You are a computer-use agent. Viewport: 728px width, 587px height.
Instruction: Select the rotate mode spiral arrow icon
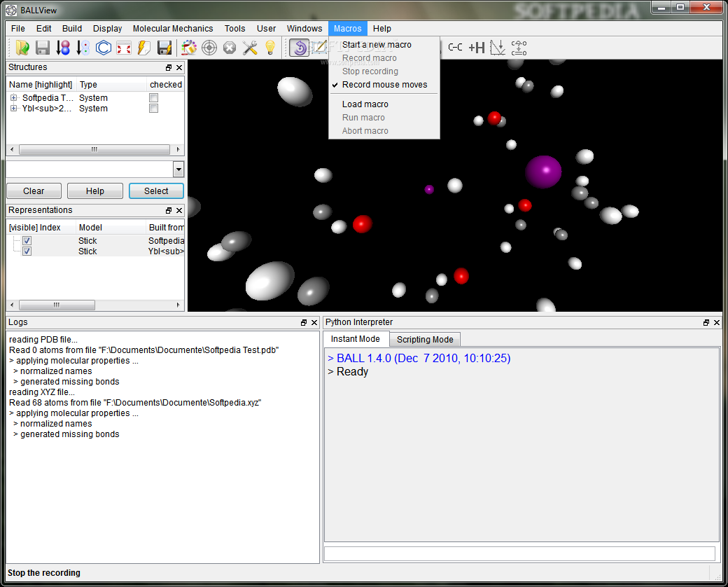point(299,48)
